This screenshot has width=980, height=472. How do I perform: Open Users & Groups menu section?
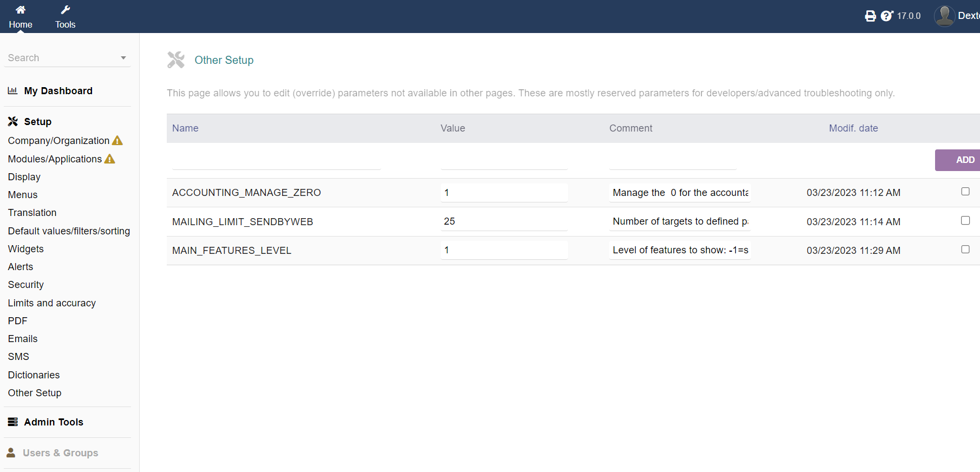(61, 453)
